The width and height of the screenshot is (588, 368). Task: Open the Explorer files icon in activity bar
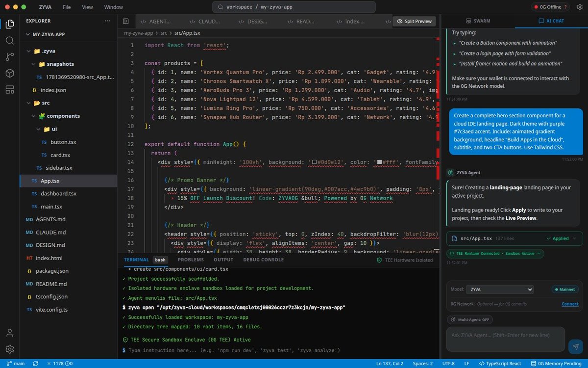tap(10, 24)
